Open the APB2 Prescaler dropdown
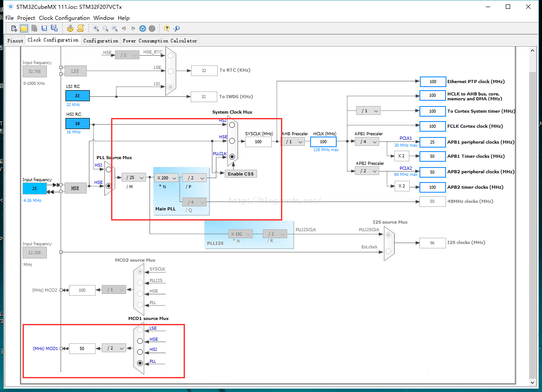Viewport: 542px width, 392px height. coord(367,171)
